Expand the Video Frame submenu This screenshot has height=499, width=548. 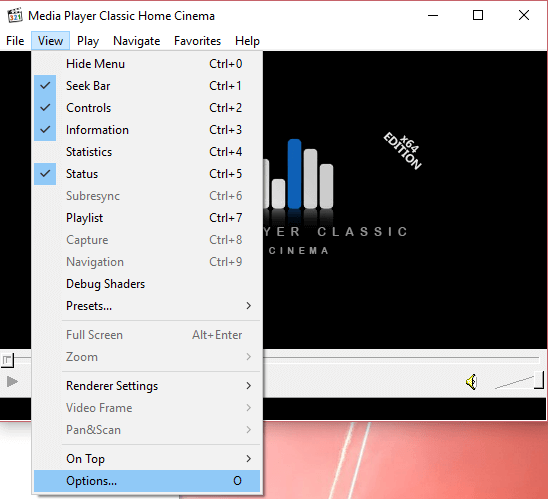[147, 408]
